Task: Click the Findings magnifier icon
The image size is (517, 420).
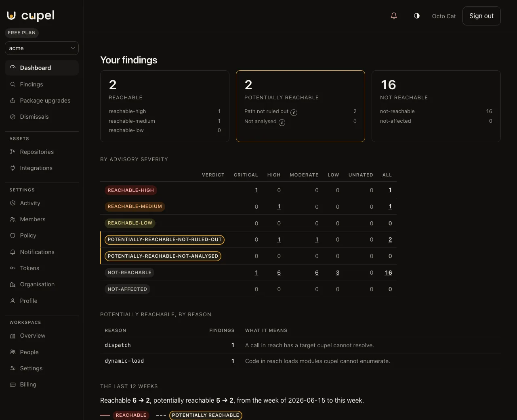Action: tap(13, 84)
